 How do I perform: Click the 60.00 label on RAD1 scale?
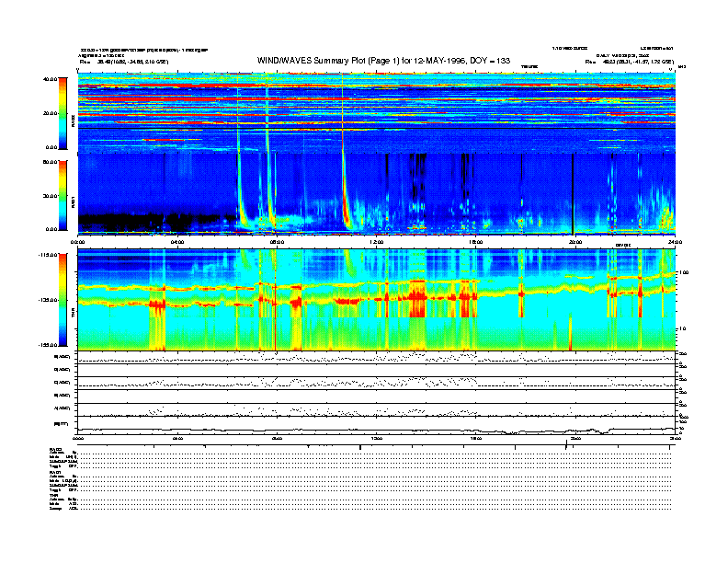pos(50,162)
